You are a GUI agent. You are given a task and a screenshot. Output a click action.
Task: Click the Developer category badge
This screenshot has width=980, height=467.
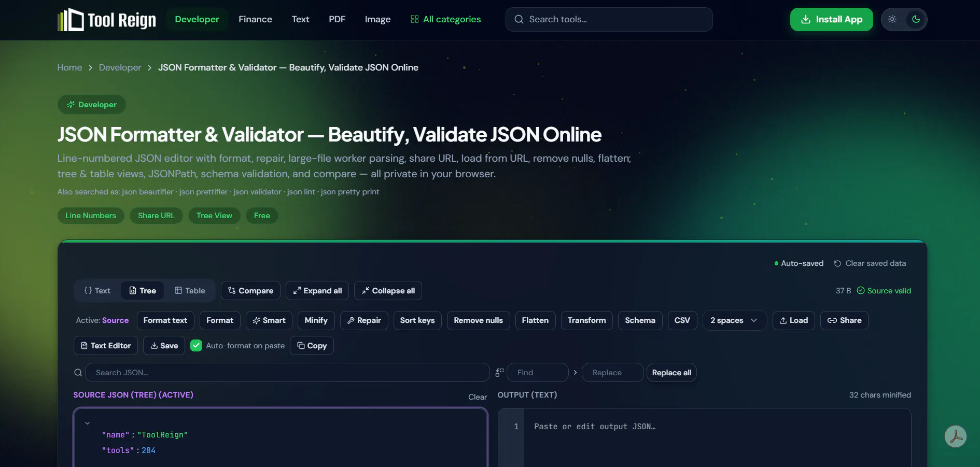click(x=92, y=105)
